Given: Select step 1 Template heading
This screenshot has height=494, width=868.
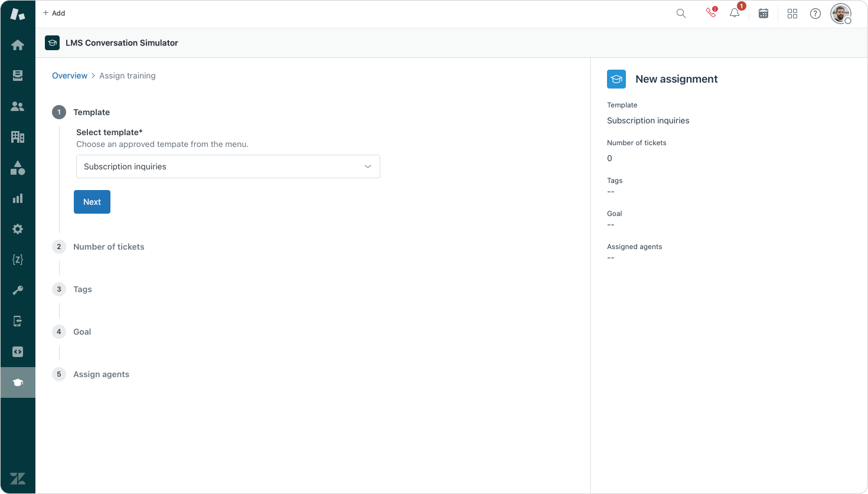Looking at the screenshot, I should point(92,112).
